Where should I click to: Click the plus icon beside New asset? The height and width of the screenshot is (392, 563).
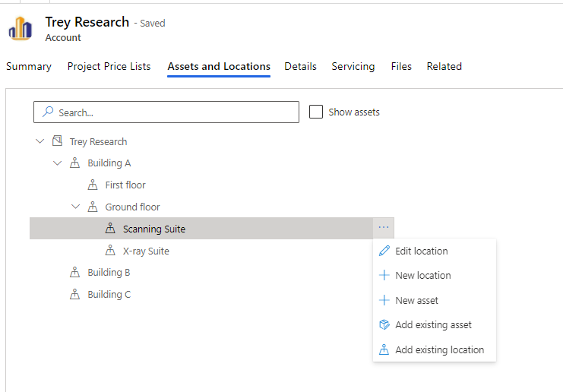tap(384, 300)
